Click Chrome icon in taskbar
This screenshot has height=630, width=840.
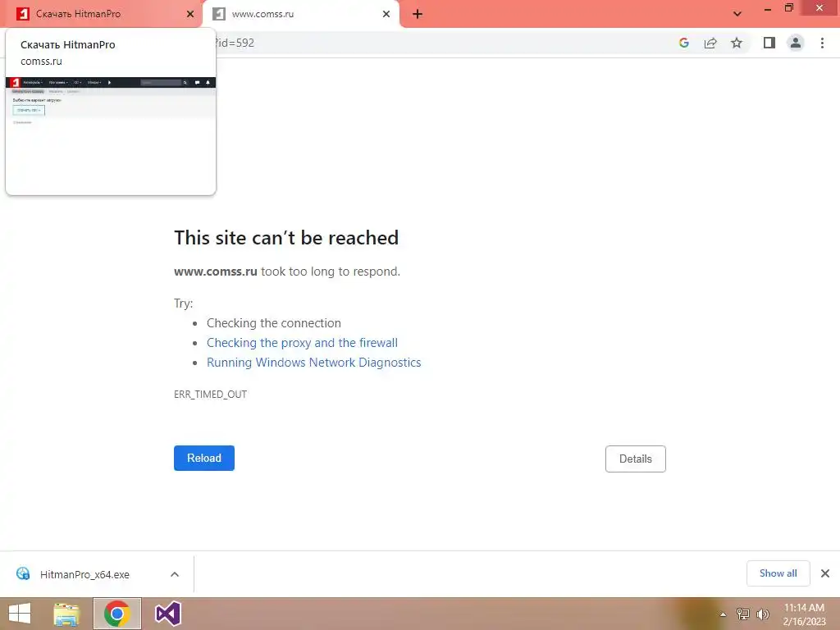[x=117, y=614]
